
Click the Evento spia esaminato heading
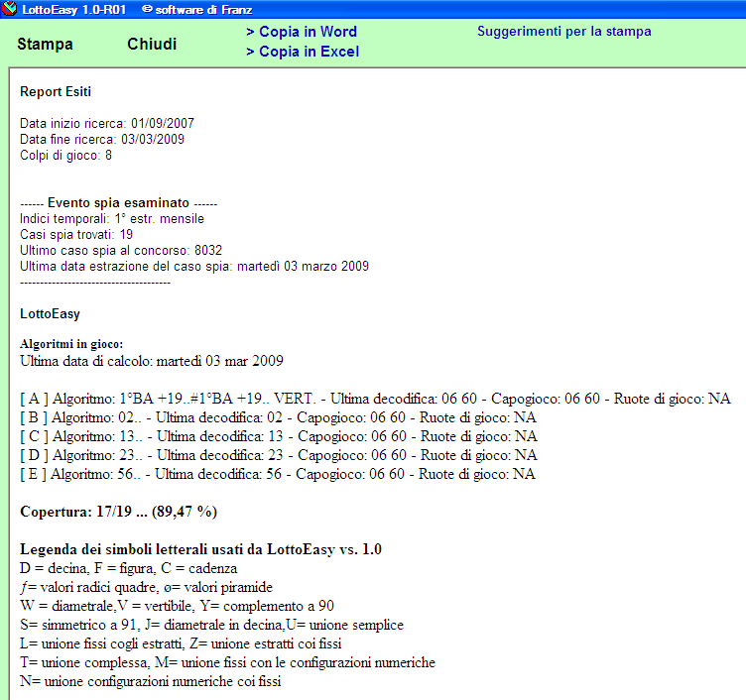(118, 203)
